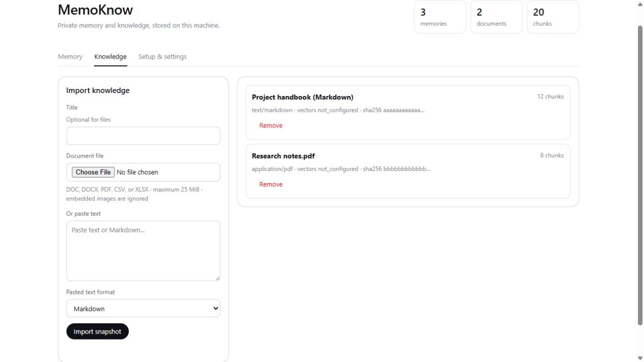Remove the Project handbook document

pyautogui.click(x=271, y=126)
